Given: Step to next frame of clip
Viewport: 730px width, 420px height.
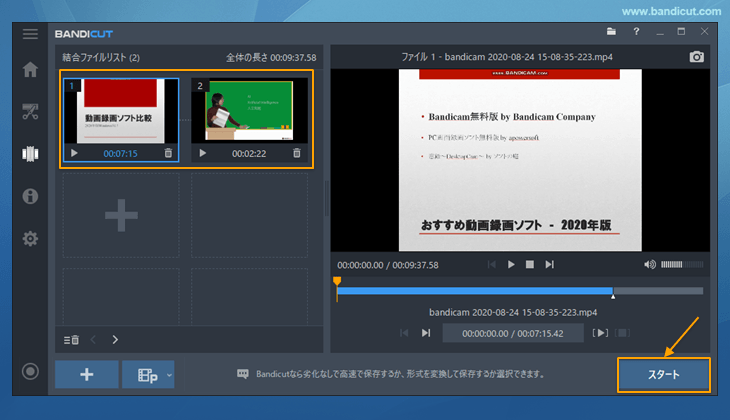Looking at the screenshot, I should click(426, 333).
